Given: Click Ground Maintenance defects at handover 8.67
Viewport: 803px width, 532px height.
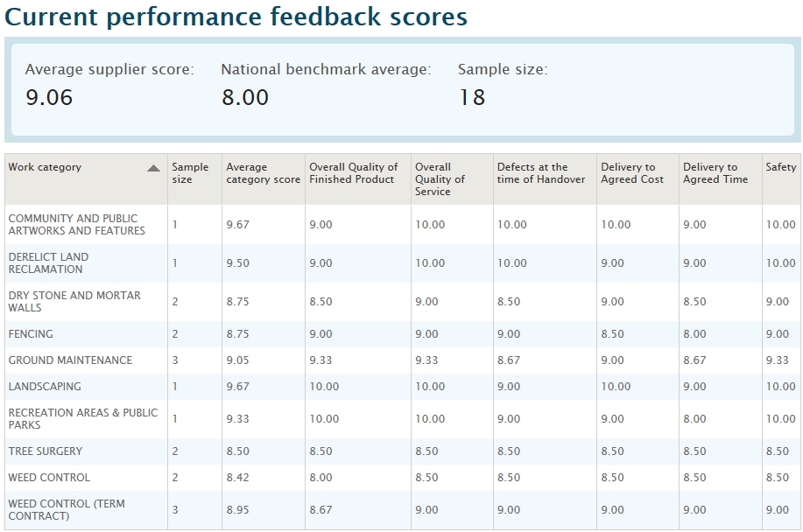Looking at the screenshot, I should (509, 360).
